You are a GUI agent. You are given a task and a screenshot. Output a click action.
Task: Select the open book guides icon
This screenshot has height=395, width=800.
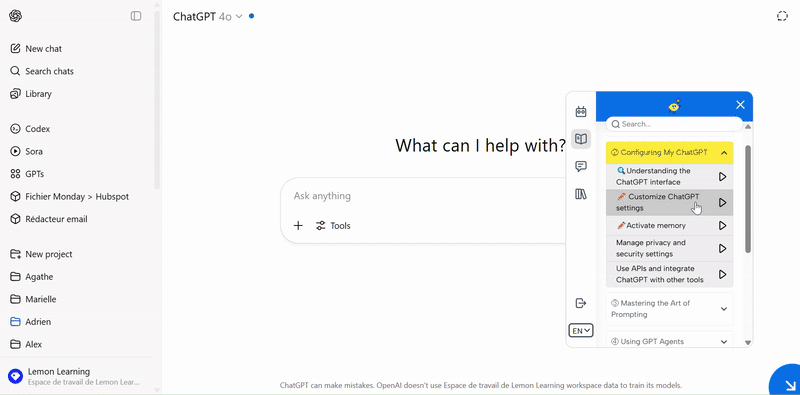click(581, 138)
